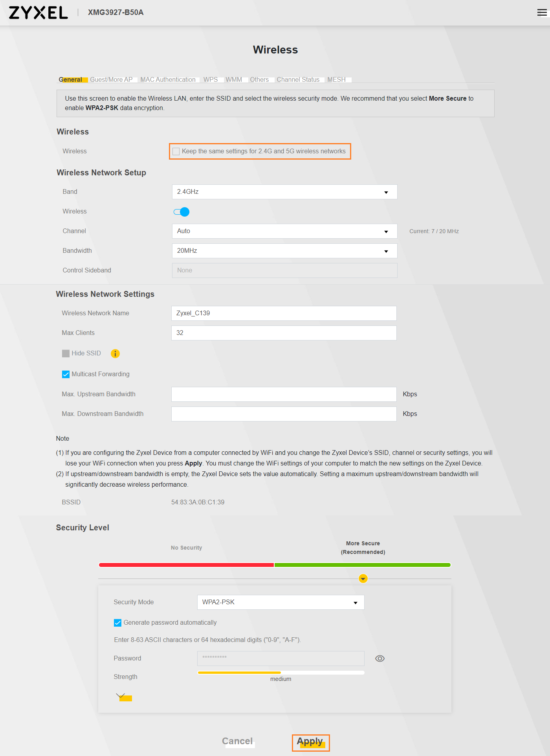Click the Wireless Network Name field
The width and height of the screenshot is (550, 756).
pyautogui.click(x=284, y=313)
